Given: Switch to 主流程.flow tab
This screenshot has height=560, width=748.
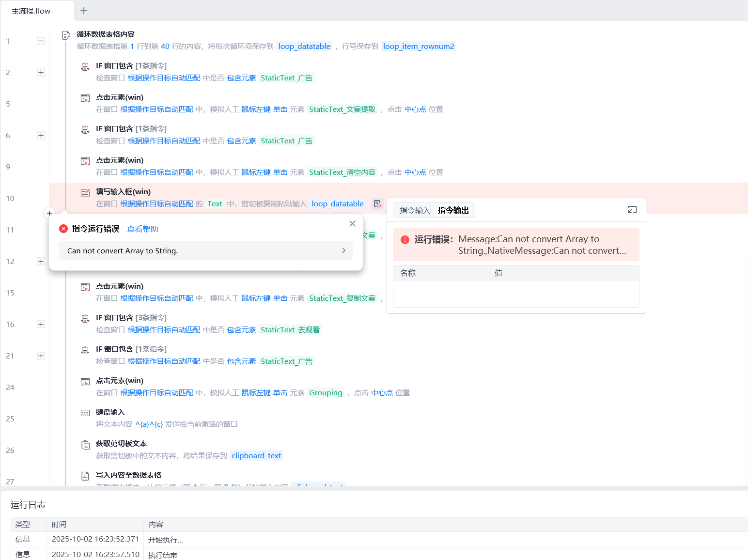Looking at the screenshot, I should pyautogui.click(x=31, y=11).
